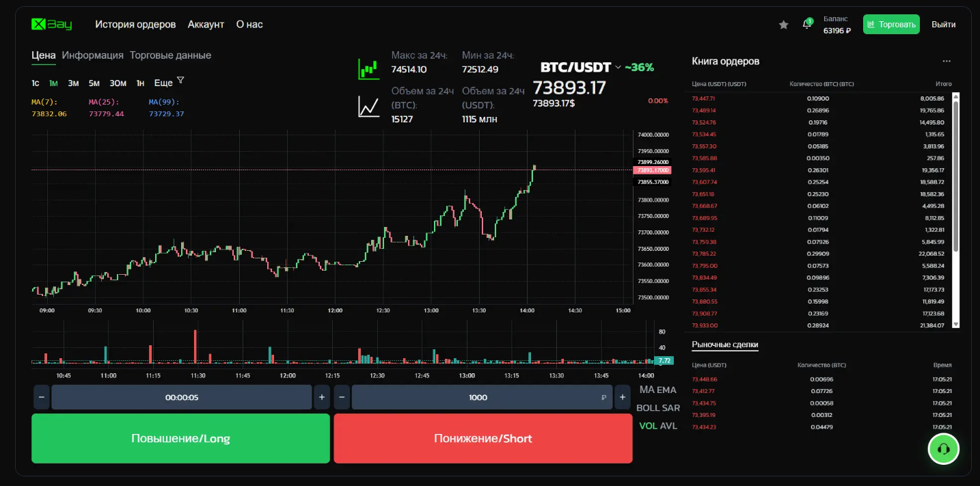Screen dimensions: 980x486
Task: Increase trade duration with plus button
Action: click(x=321, y=397)
